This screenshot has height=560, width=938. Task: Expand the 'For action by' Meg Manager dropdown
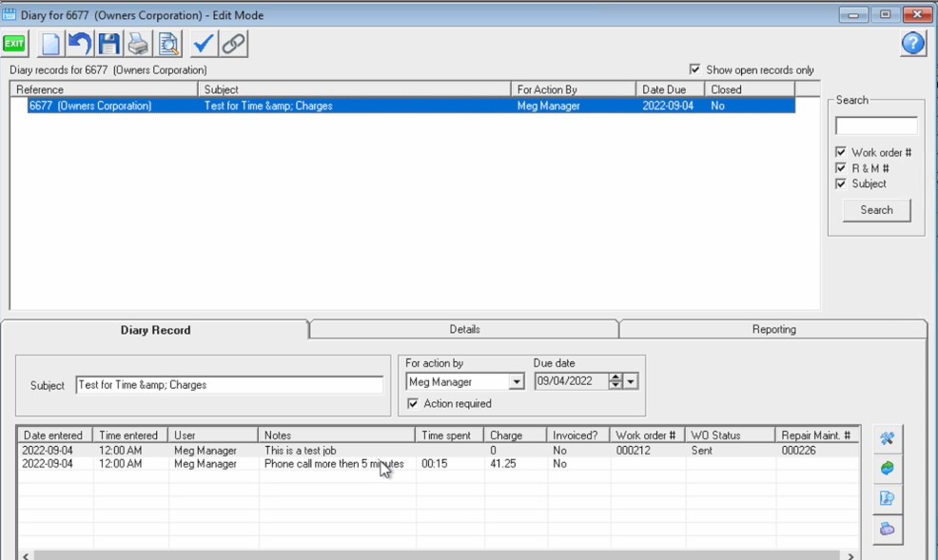click(x=517, y=382)
